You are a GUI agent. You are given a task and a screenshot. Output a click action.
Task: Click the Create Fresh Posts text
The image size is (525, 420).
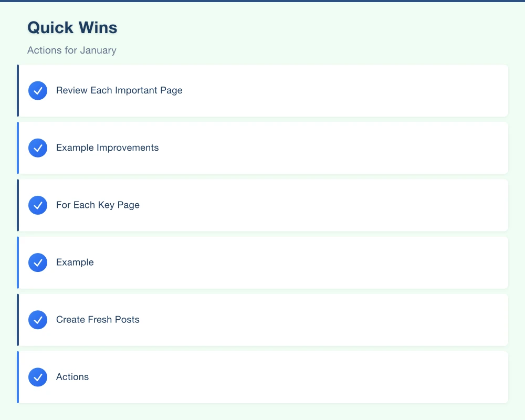click(98, 320)
